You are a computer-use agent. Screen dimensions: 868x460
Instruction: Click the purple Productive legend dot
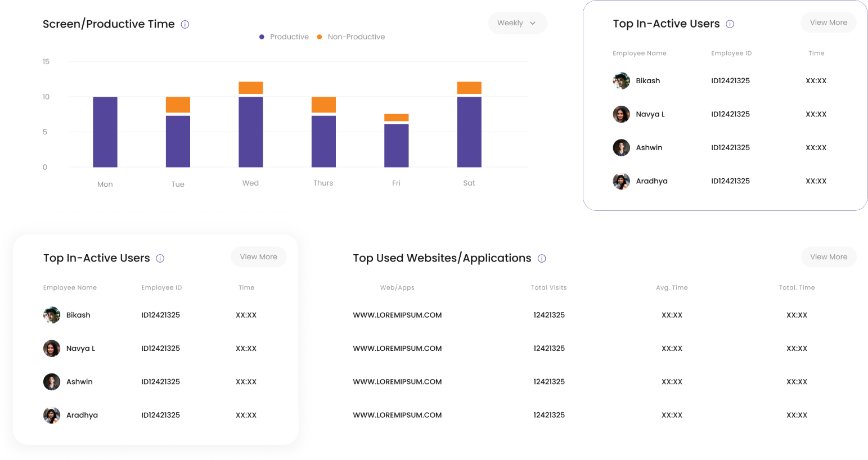coord(262,37)
